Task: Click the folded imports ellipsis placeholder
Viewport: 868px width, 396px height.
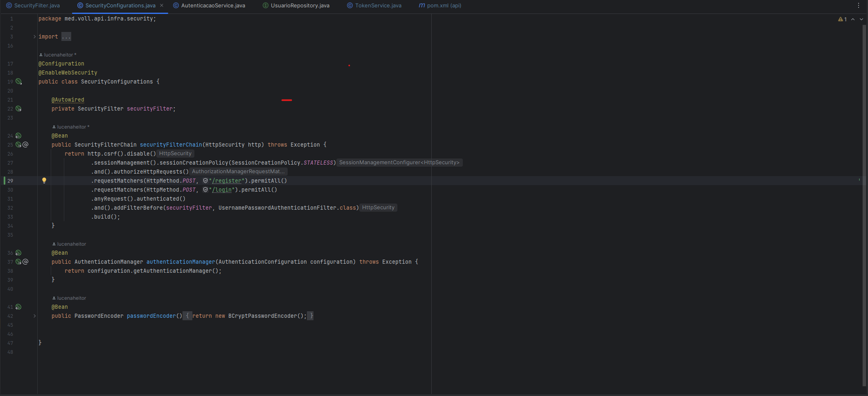Action: point(66,37)
